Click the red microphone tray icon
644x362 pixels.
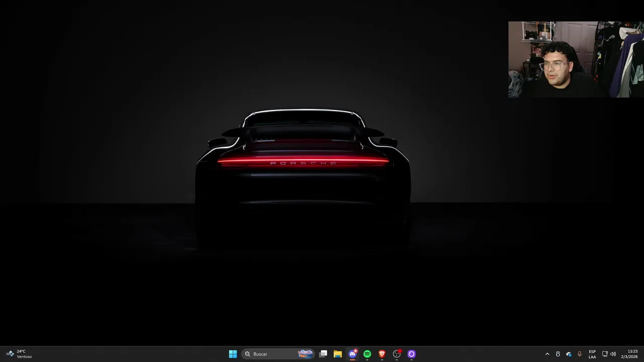click(580, 354)
